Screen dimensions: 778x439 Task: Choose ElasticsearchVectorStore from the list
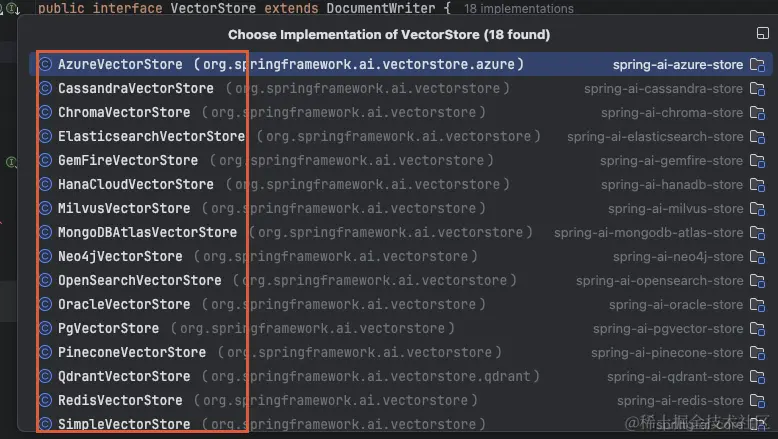[401, 136]
